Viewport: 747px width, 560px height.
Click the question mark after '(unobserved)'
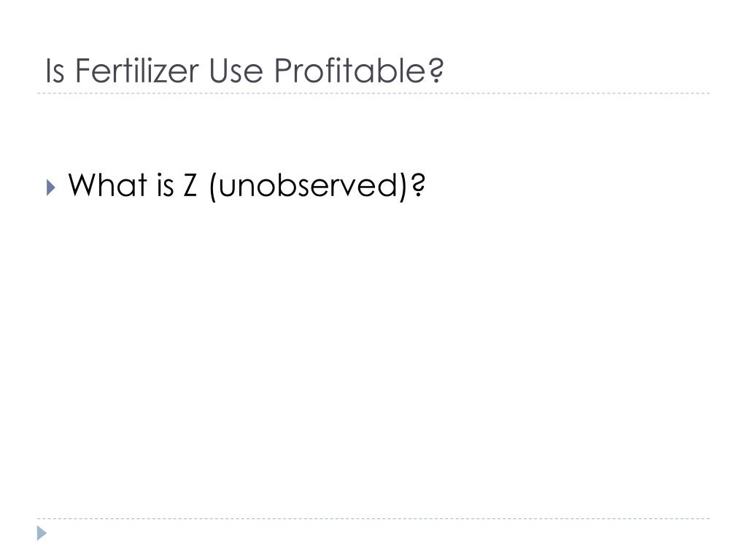pos(417,184)
